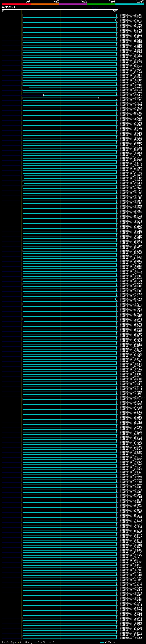Select the query name AV535243
This screenshot has width=146, height=644.
tap(8, 7)
